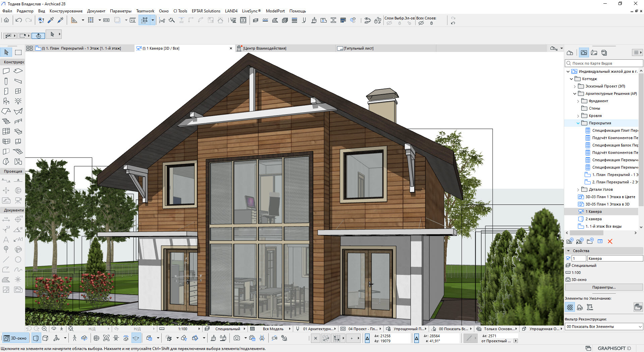The width and height of the screenshot is (644, 352).
Task: Click the red delete view icon
Action: pyautogui.click(x=610, y=241)
